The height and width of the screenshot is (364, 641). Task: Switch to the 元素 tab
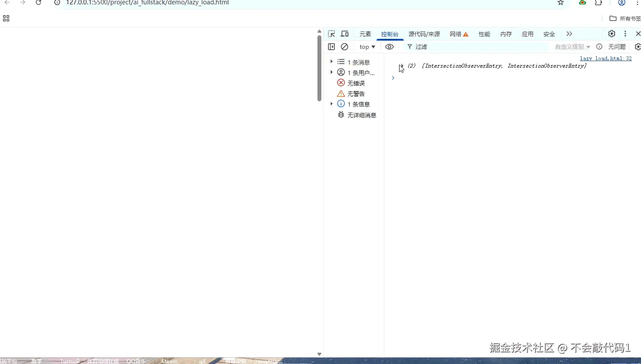365,34
